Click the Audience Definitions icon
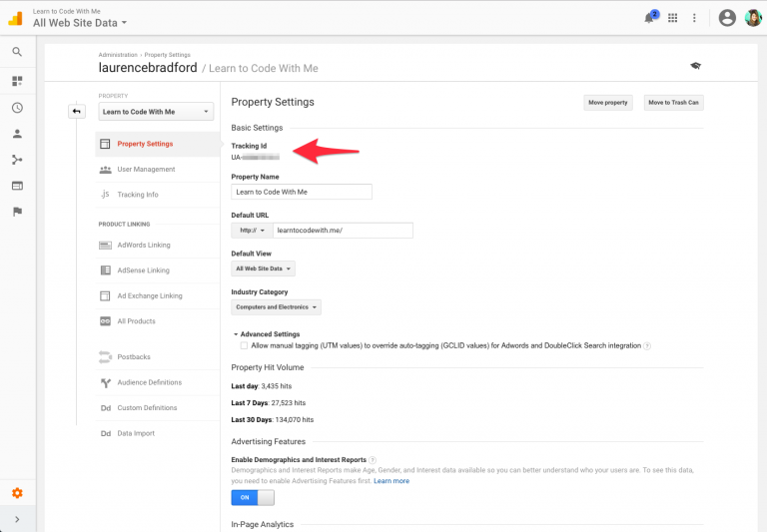Screen dimensions: 767x532 coord(105,383)
